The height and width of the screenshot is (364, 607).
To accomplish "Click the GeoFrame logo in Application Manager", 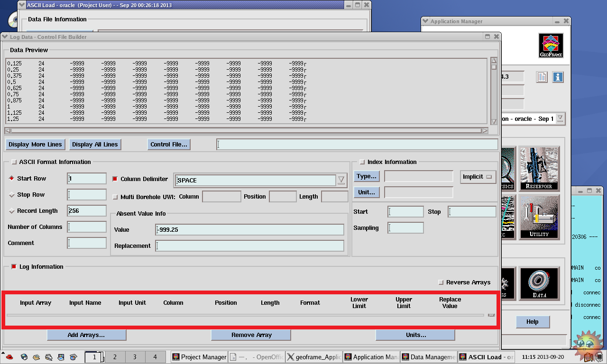I will point(551,45).
